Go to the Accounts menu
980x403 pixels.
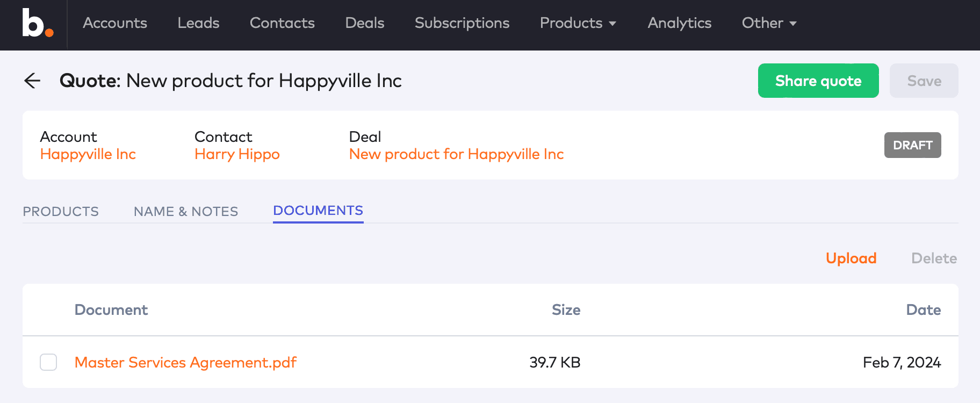(115, 23)
